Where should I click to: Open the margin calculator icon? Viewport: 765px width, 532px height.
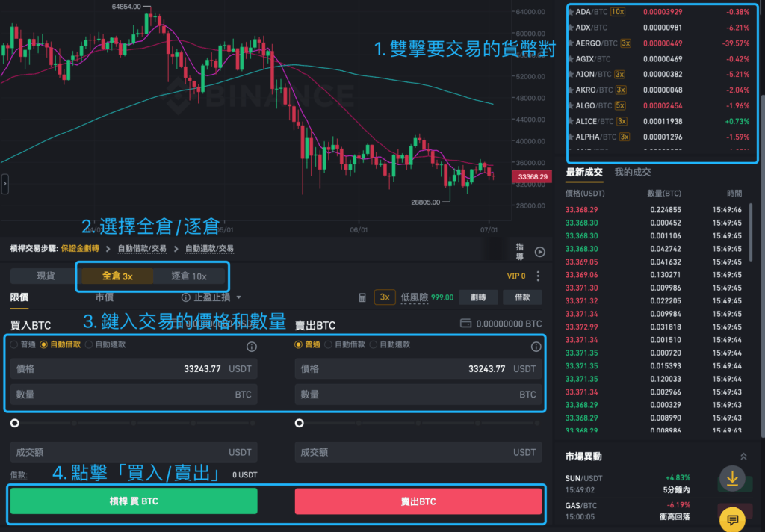click(x=362, y=297)
